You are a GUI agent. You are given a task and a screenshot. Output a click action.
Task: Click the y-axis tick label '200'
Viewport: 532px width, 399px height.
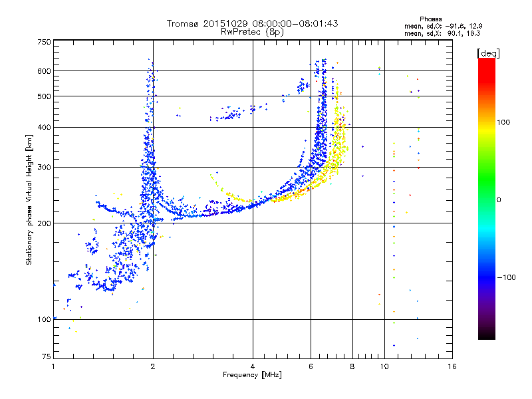tap(44, 223)
